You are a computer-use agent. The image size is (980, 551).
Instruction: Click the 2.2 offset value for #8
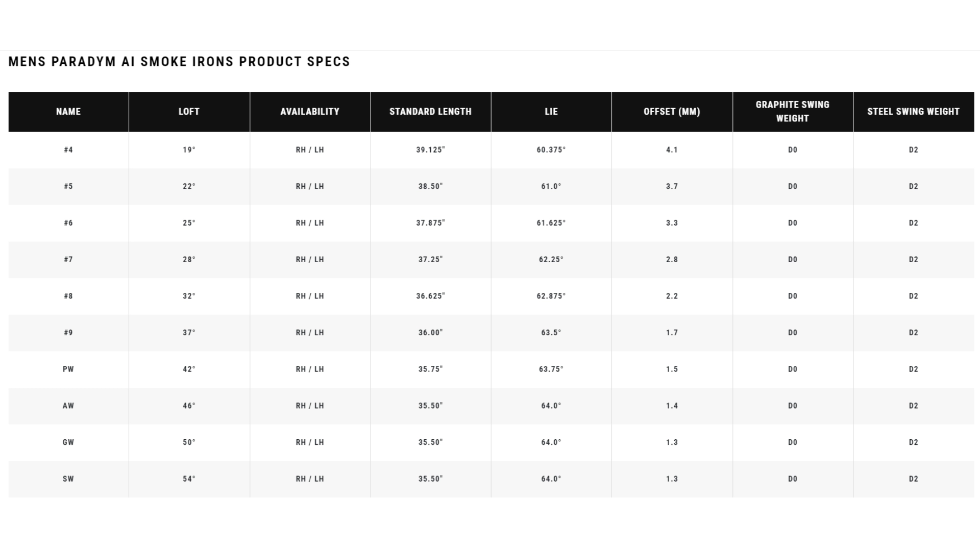pyautogui.click(x=672, y=296)
